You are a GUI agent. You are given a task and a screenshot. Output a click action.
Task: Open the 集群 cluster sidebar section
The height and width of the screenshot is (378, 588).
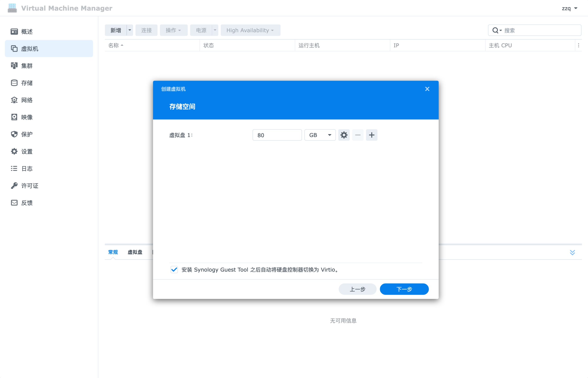click(27, 66)
